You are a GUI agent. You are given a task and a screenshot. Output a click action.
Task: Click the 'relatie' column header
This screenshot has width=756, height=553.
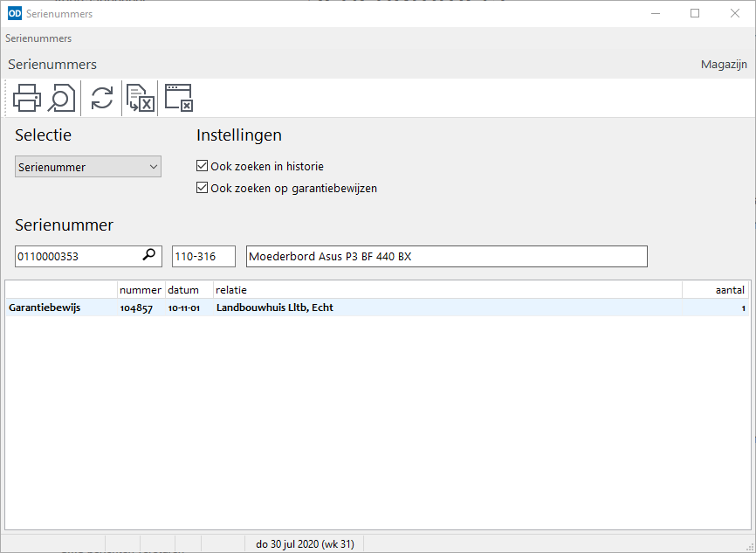coord(231,290)
